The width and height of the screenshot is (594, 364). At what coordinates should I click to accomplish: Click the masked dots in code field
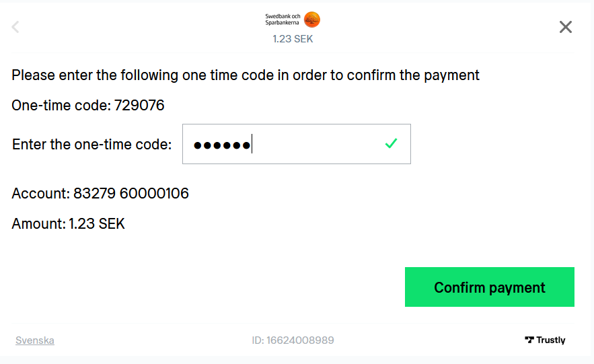(222, 145)
